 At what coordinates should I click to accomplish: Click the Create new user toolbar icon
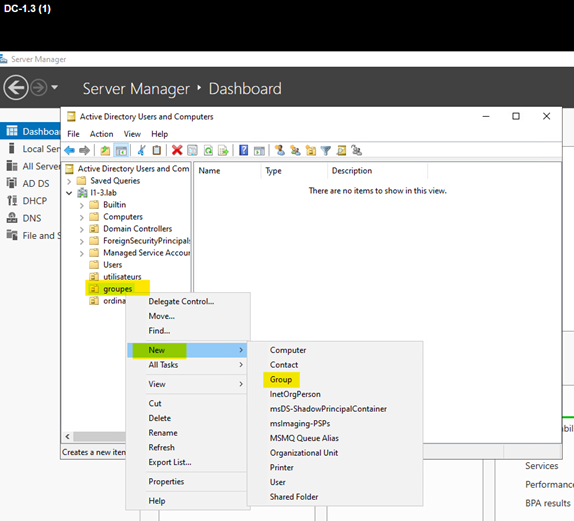tap(280, 150)
